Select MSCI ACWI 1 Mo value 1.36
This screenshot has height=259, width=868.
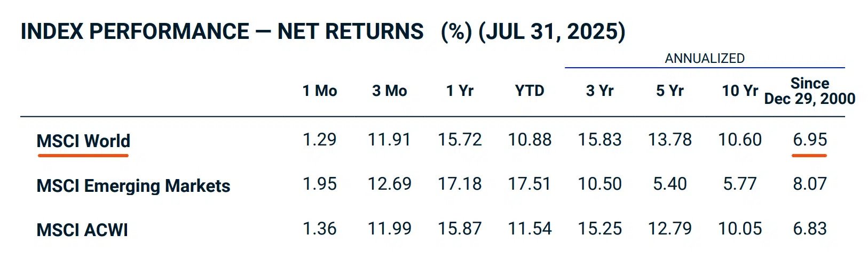(320, 229)
